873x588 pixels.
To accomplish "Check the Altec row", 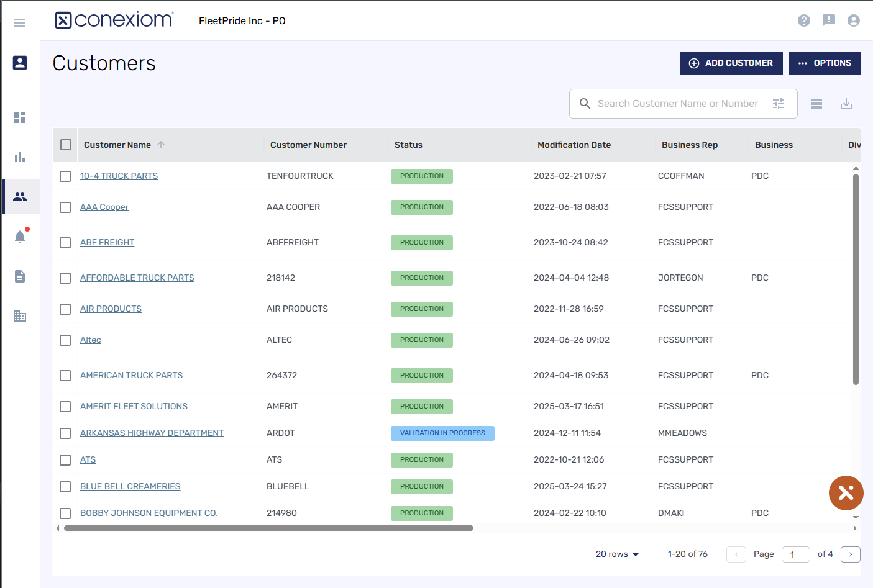I will 65,340.
